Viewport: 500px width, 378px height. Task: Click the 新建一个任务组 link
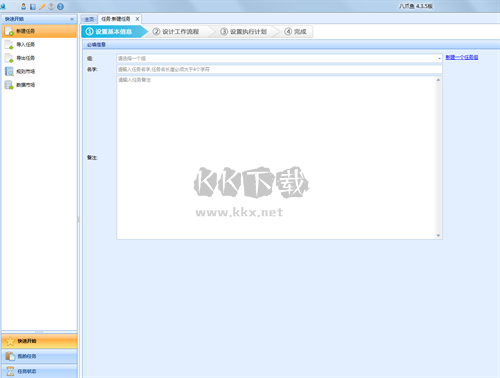coord(462,57)
